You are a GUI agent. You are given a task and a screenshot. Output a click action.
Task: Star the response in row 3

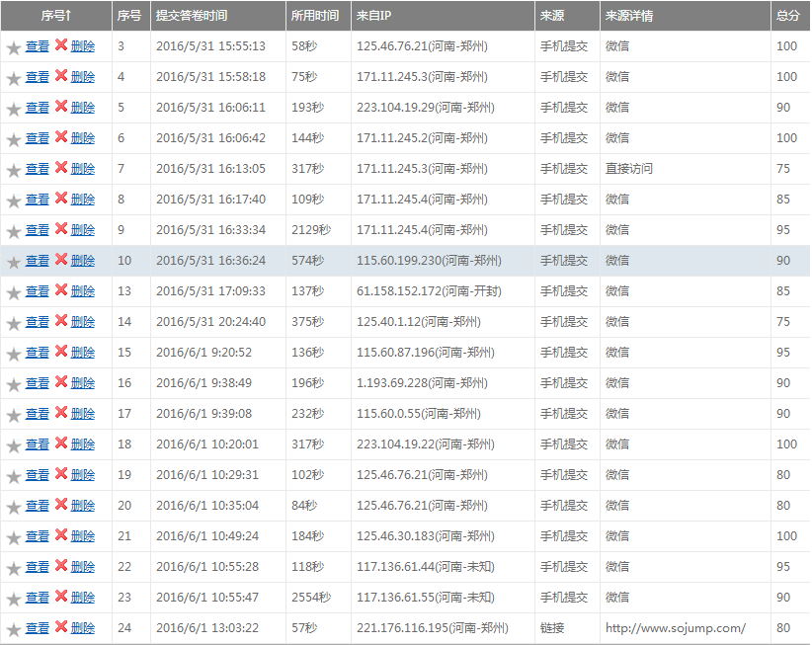tap(13, 47)
